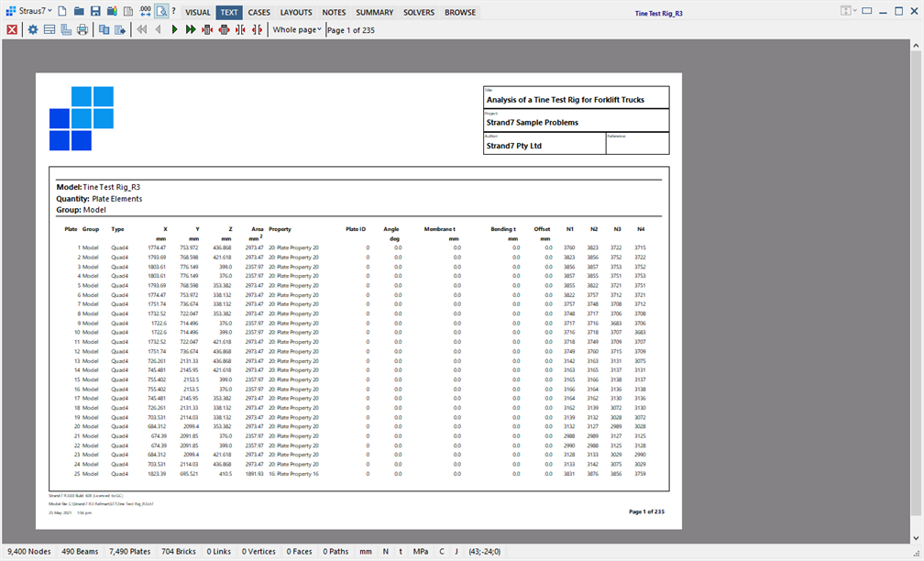Jump to the first page
The height and width of the screenshot is (561, 924).
pyautogui.click(x=141, y=29)
